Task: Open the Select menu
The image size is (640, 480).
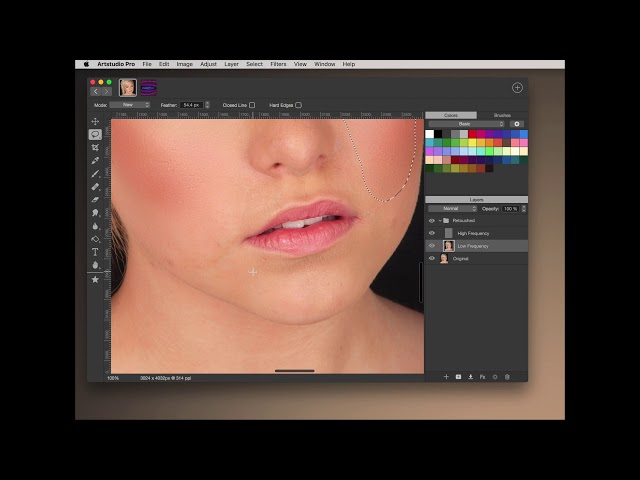Action: pos(254,64)
